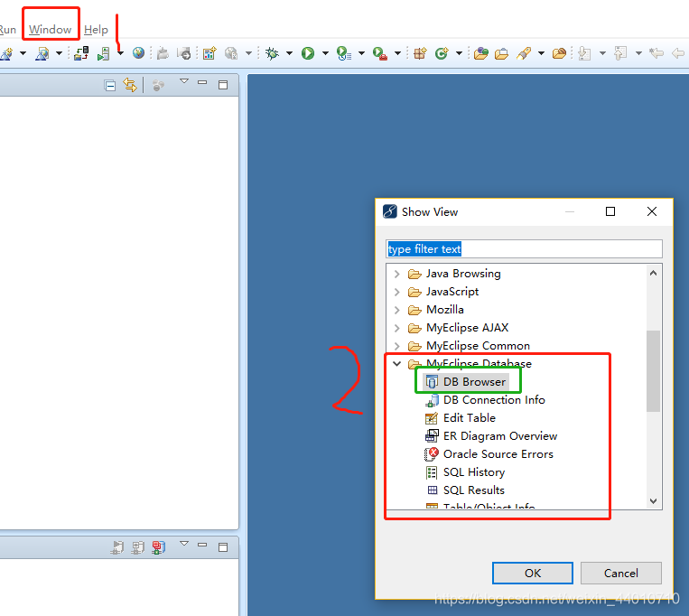Open the new Java class dropdown arrow
This screenshot has width=689, height=616.
tap(459, 53)
